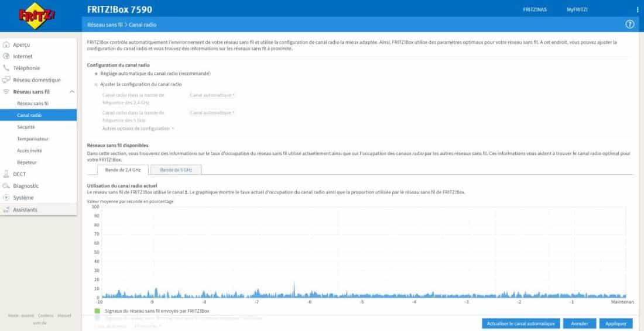The height and width of the screenshot is (331, 644).
Task: Open Assistants in the sidebar
Action: click(x=25, y=209)
